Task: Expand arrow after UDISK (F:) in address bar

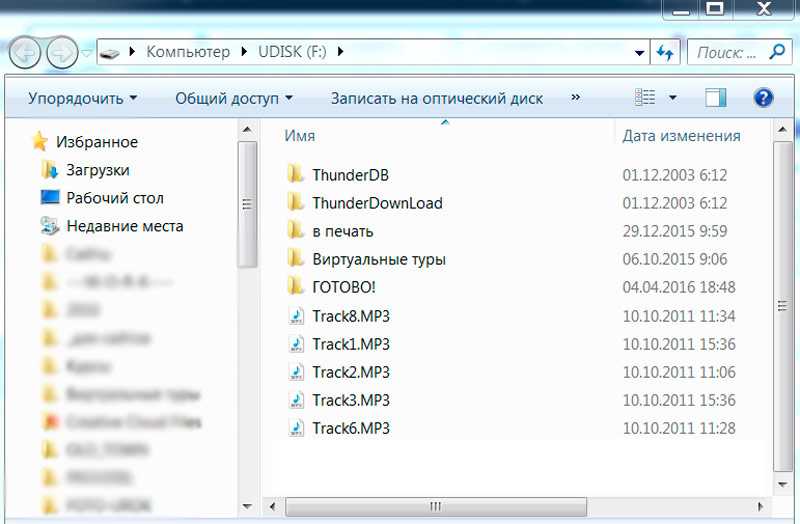Action: point(340,52)
